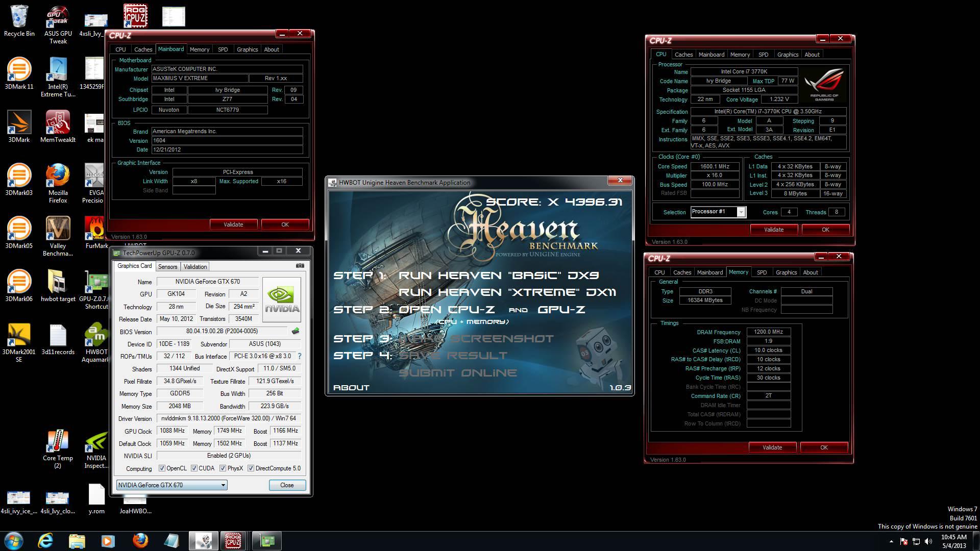The width and height of the screenshot is (980, 551).
Task: Click Run Heaven "Basic" DX9
Action: click(x=499, y=275)
